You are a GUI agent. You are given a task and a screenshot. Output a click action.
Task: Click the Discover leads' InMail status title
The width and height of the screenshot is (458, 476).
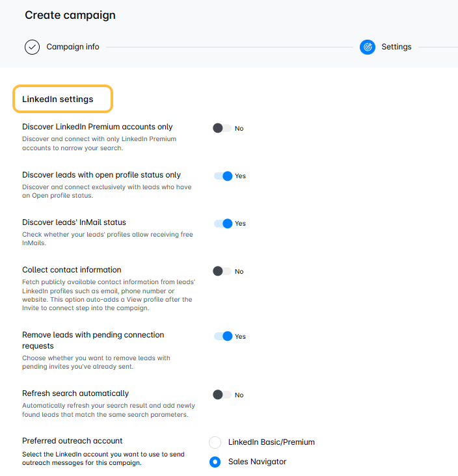(x=74, y=222)
